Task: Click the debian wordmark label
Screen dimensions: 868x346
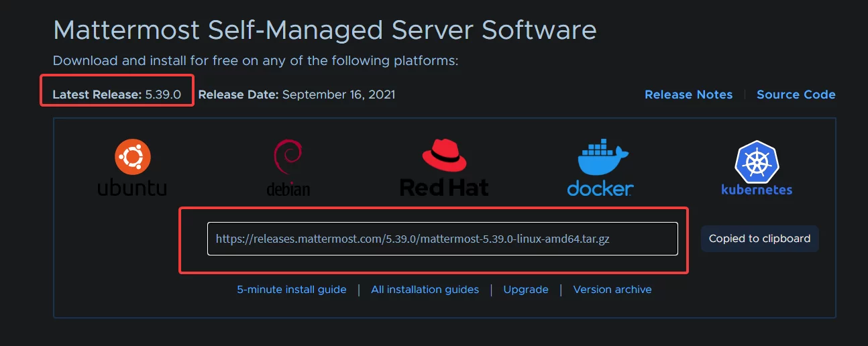Action: (x=288, y=189)
